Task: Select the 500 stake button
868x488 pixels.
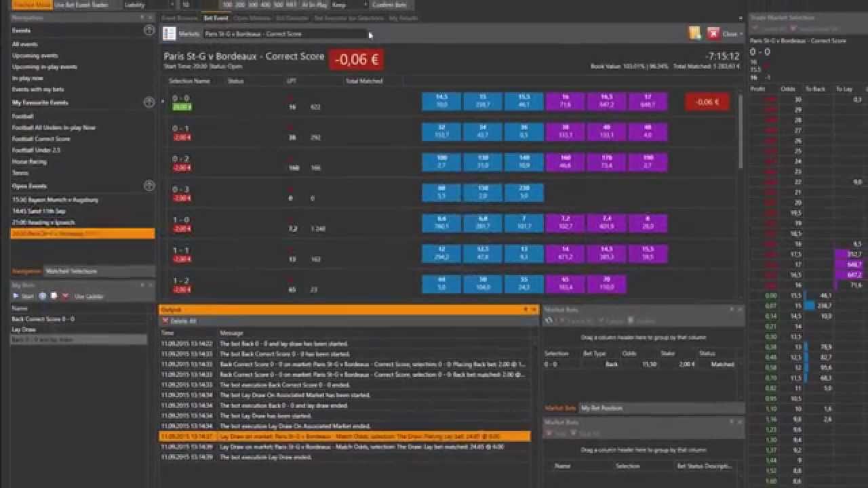Action: pyautogui.click(x=279, y=4)
